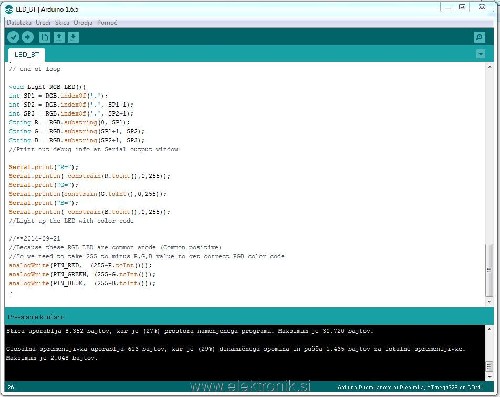The height and width of the screenshot is (397, 500).
Task: Open the Pomoč menu
Action: [107, 23]
